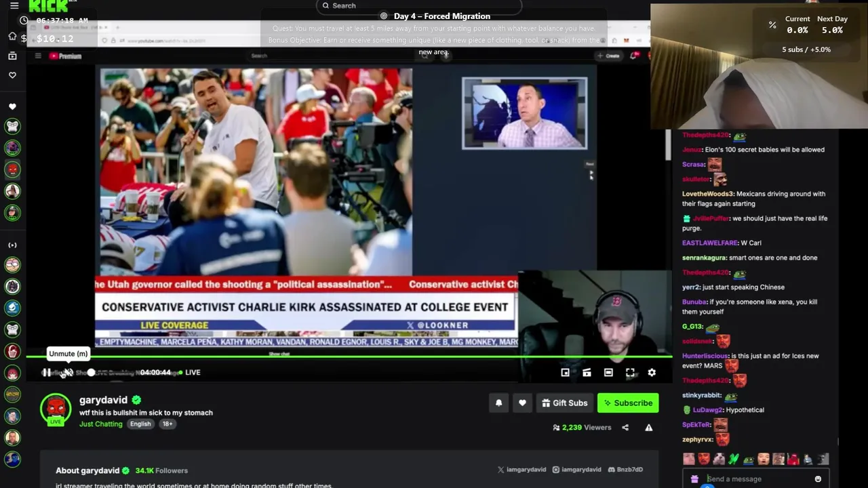This screenshot has width=868, height=488.
Task: Open Discord link Bnzb7dD
Action: point(625,469)
